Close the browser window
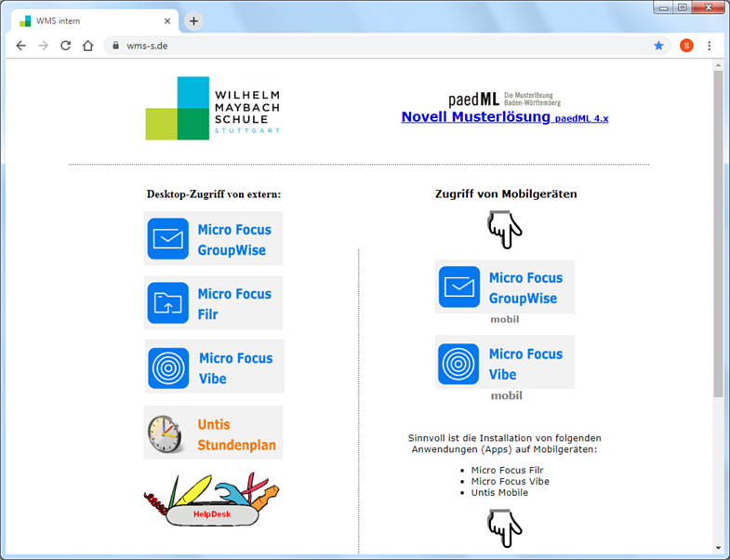Image resolution: width=730 pixels, height=560 pixels. (709, 7)
